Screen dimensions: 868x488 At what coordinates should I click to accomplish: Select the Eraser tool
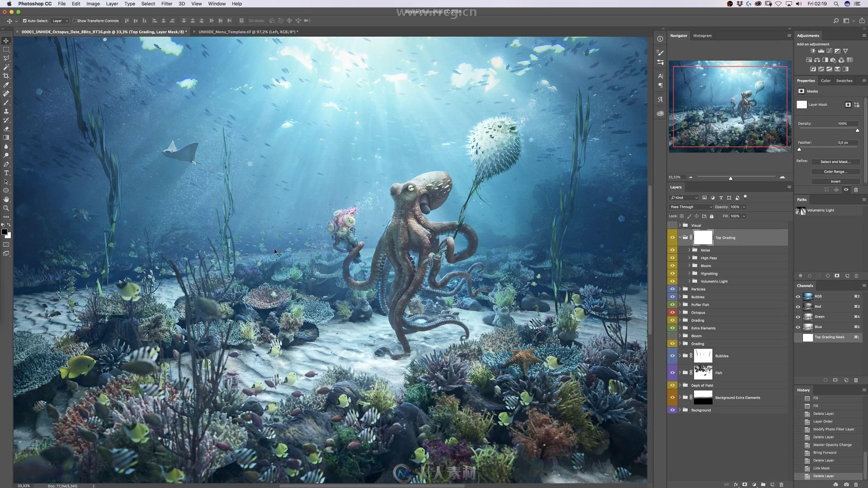(6, 129)
